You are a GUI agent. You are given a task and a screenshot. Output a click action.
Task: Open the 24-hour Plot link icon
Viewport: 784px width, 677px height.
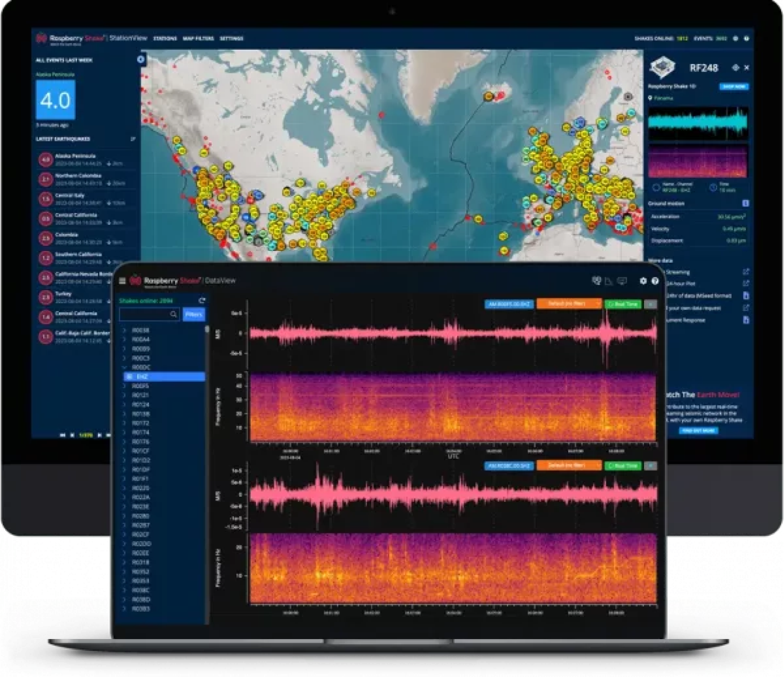coord(745,284)
